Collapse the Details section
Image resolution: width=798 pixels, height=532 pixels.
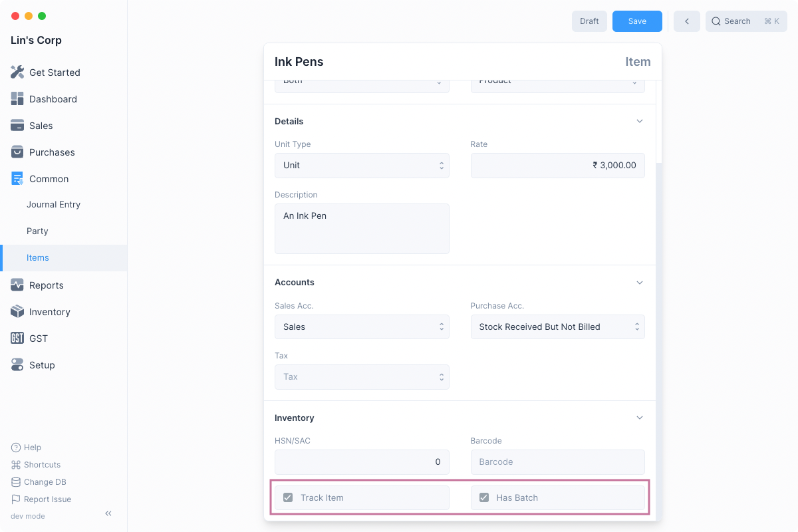coord(640,122)
